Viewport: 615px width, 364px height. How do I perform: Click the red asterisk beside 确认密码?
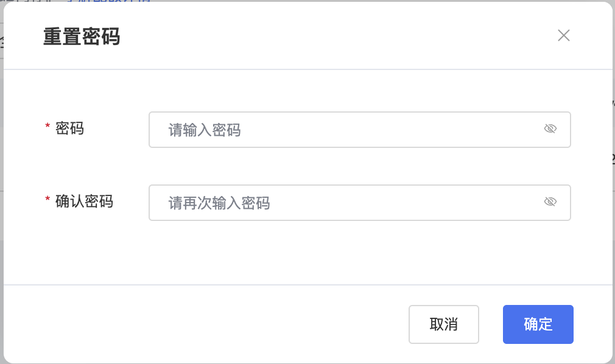[47, 200]
